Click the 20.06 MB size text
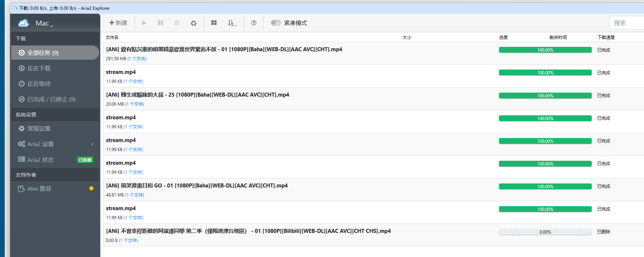Screen dimensions: 644x257 [115, 104]
